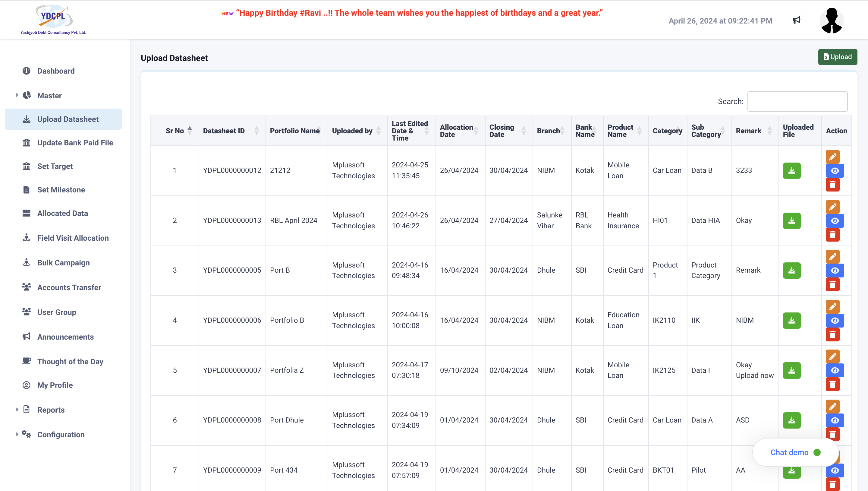Edit the Port B datasheet row
Image resolution: width=868 pixels, height=491 pixels.
point(832,257)
